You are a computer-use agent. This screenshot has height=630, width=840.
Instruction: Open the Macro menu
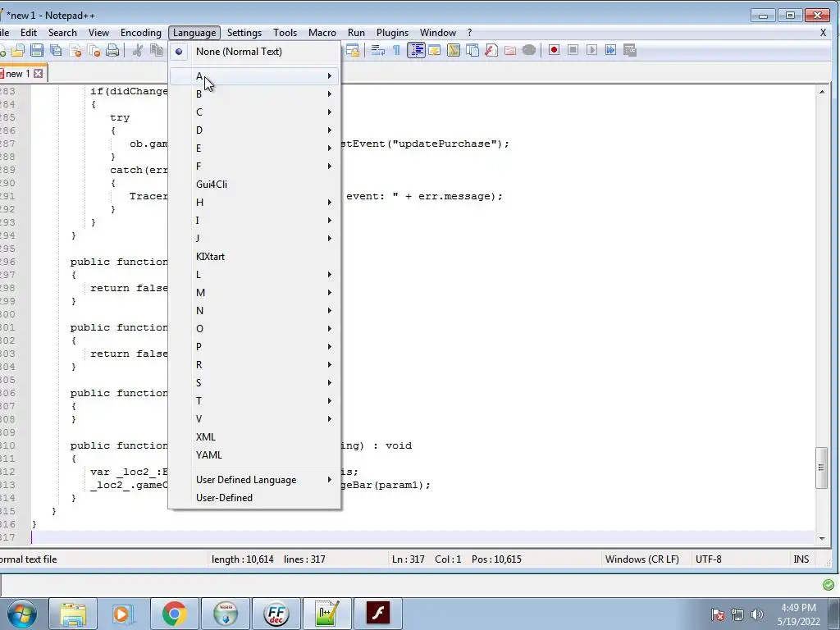pos(322,33)
